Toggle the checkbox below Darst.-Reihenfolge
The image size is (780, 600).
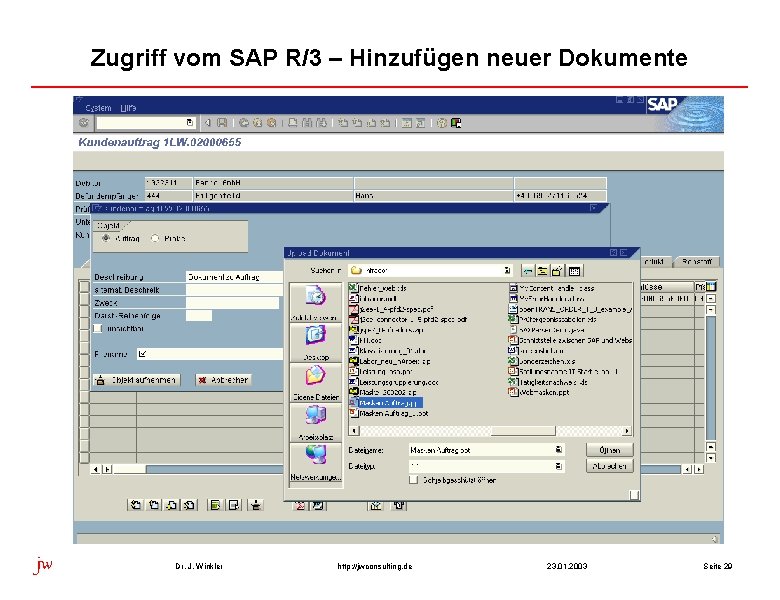pos(98,328)
